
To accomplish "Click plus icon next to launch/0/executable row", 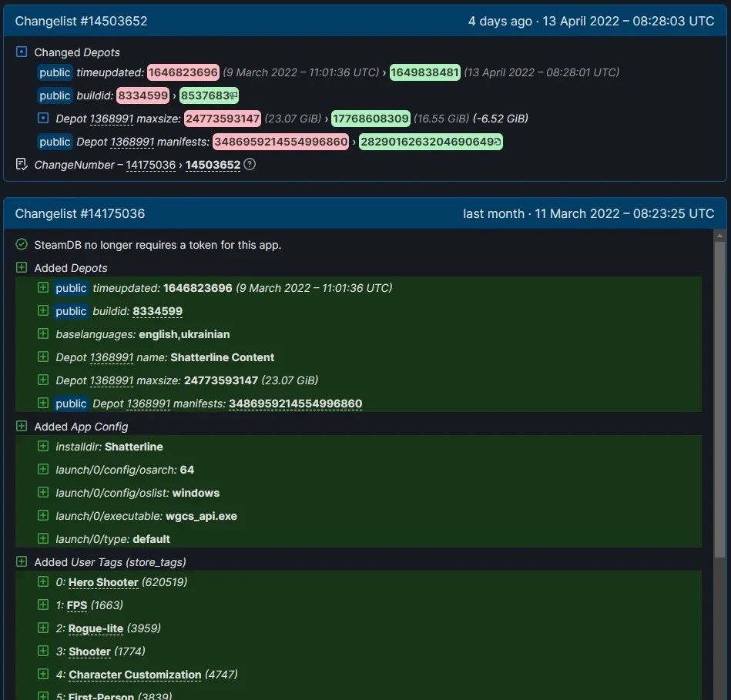I will pos(43,516).
